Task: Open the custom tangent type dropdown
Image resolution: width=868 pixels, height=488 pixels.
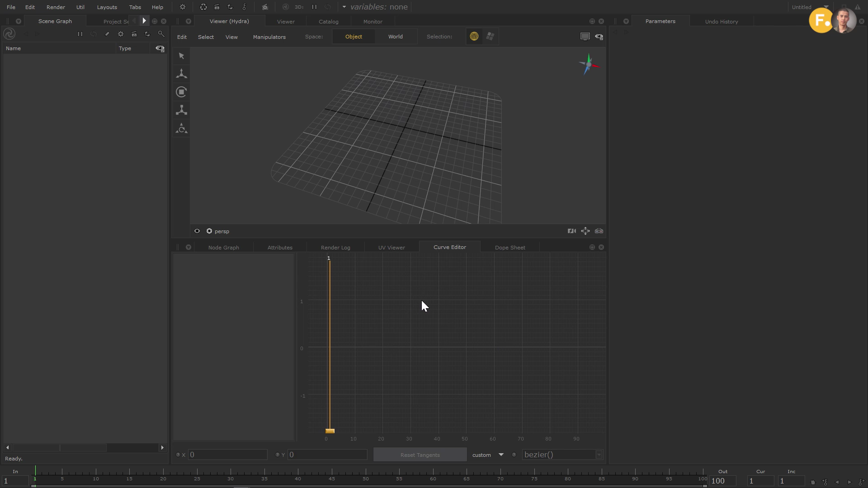Action: pos(488,455)
